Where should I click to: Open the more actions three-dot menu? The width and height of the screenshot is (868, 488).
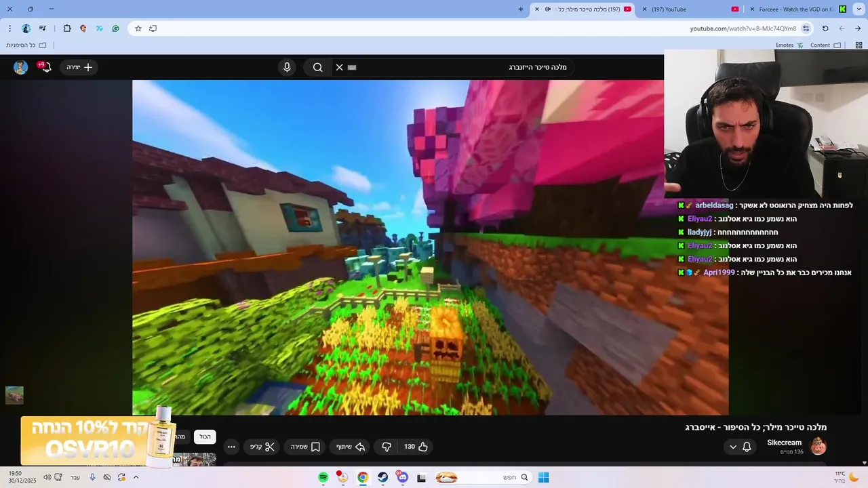[231, 447]
